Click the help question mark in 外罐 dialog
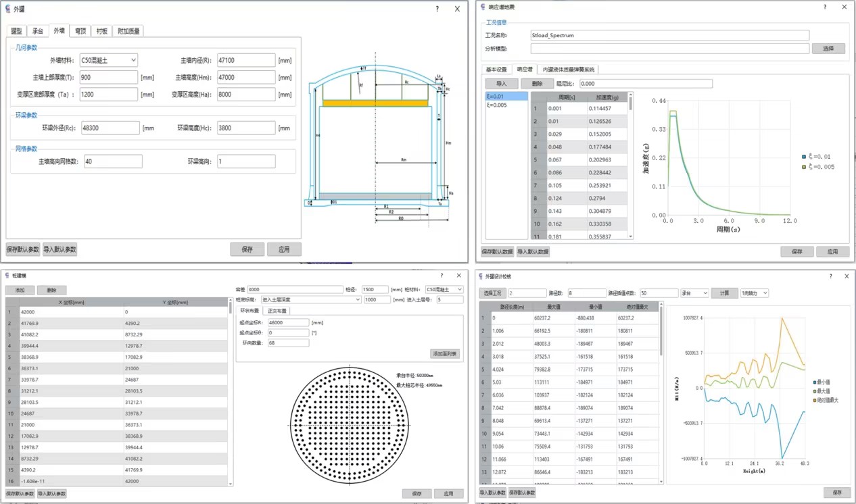This screenshot has width=856, height=504. pyautogui.click(x=437, y=9)
